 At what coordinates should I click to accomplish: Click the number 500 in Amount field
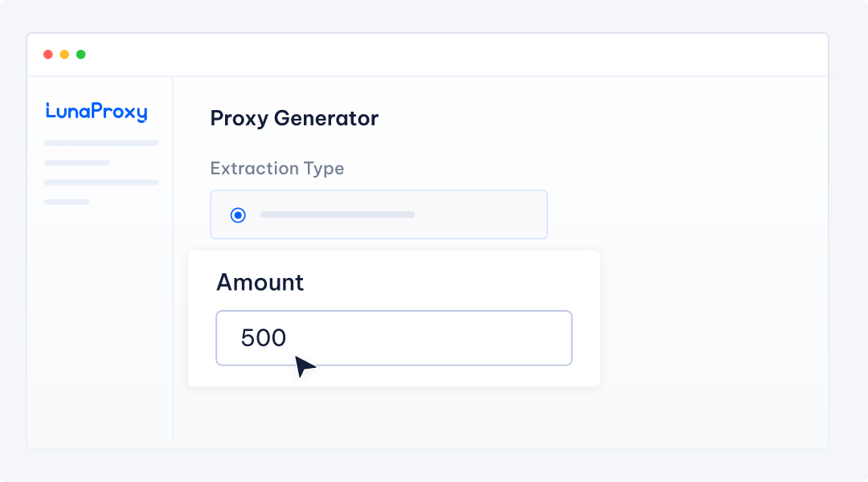(264, 338)
